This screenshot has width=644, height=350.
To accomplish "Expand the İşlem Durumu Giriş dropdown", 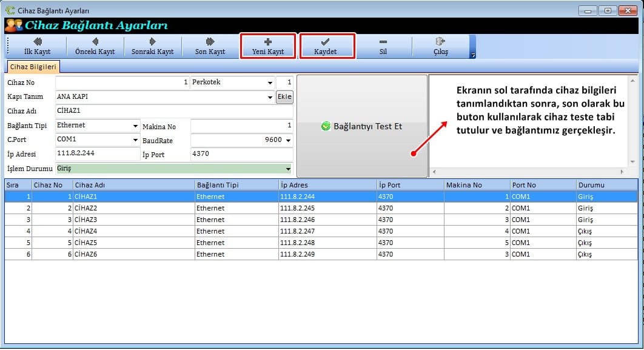I will coord(288,169).
